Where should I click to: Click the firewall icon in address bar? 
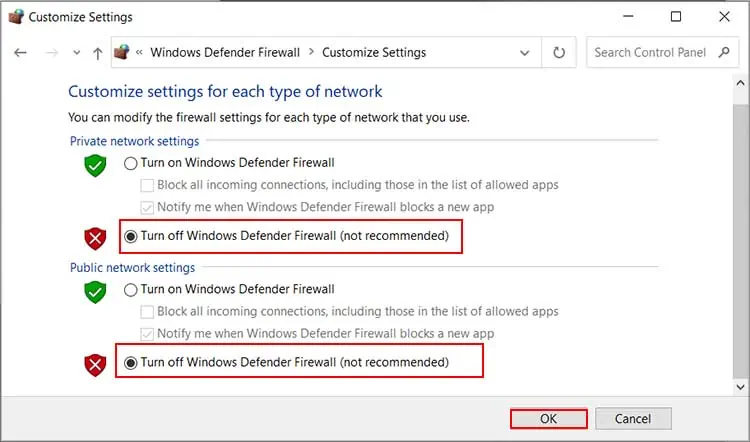tap(122, 53)
